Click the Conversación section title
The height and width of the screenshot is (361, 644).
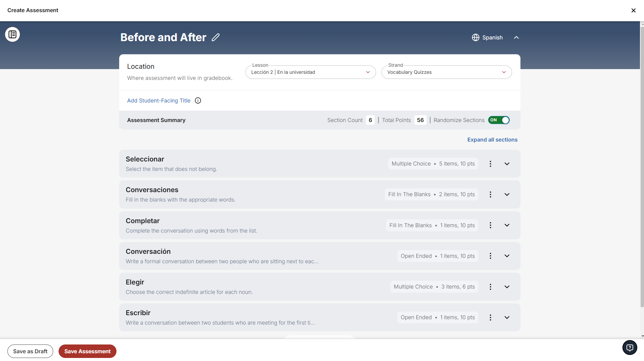coord(148,251)
